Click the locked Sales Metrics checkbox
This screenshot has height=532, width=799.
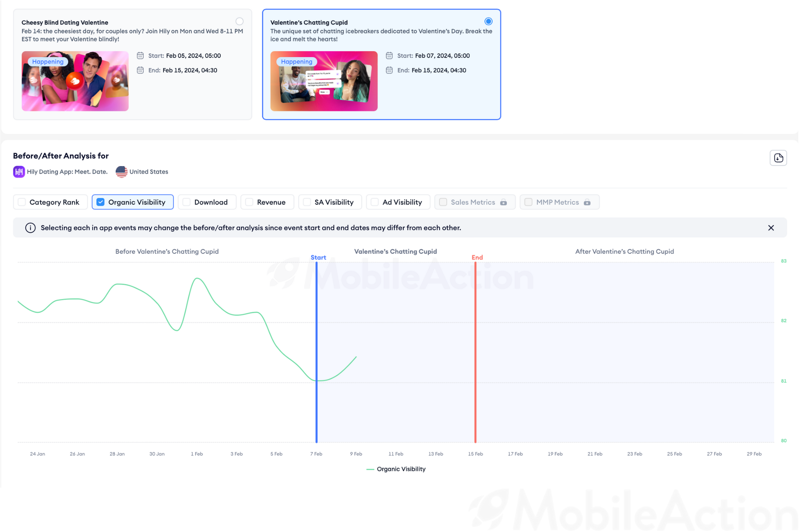click(x=443, y=202)
